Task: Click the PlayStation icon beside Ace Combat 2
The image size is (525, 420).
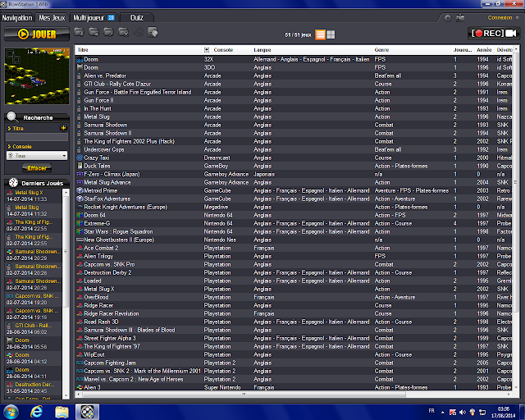Action: pyautogui.click(x=80, y=248)
